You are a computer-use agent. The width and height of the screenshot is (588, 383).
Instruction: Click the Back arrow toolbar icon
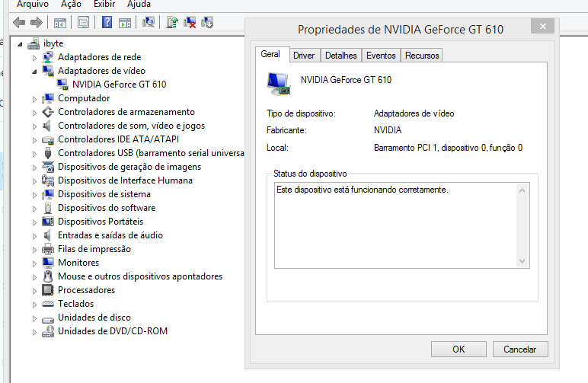[19, 23]
